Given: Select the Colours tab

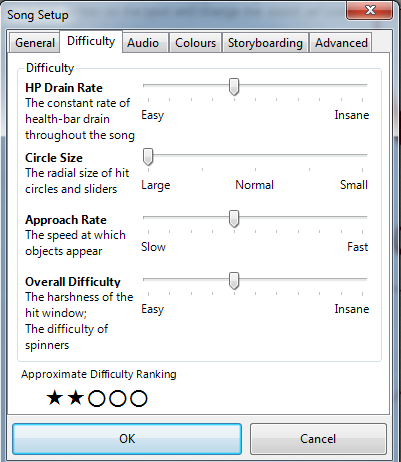Looking at the screenshot, I should coord(196,43).
